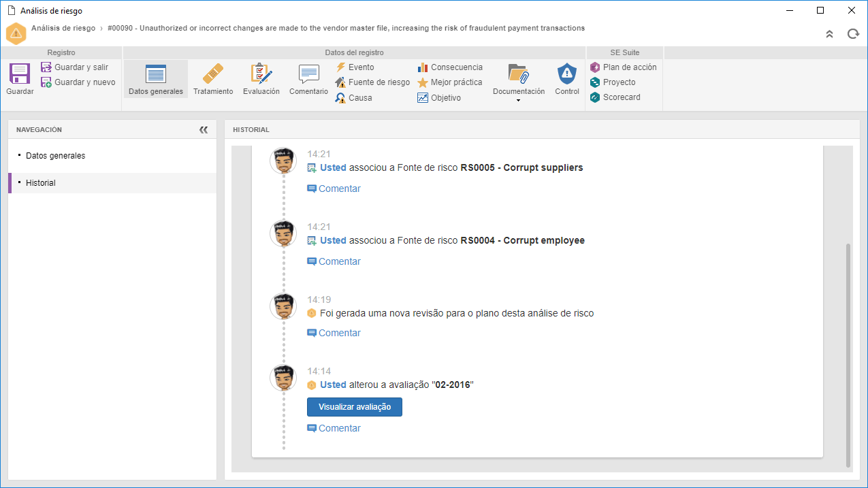Open the Tratamiento section icon

[213, 74]
